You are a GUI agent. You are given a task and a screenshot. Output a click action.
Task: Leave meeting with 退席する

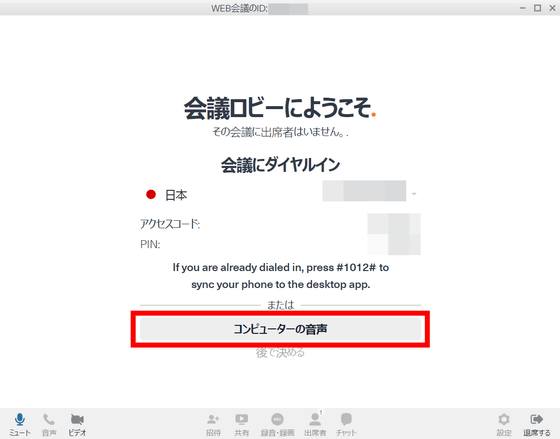click(537, 425)
